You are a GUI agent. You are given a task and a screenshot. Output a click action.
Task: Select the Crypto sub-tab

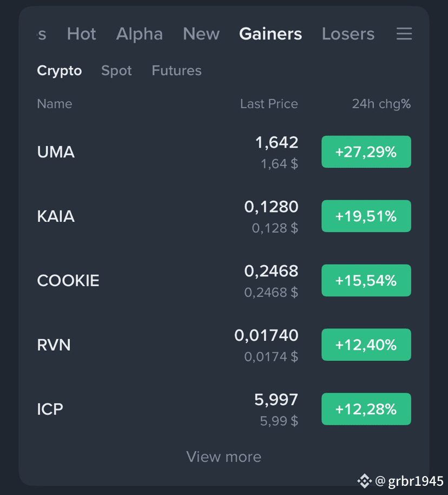coord(60,71)
